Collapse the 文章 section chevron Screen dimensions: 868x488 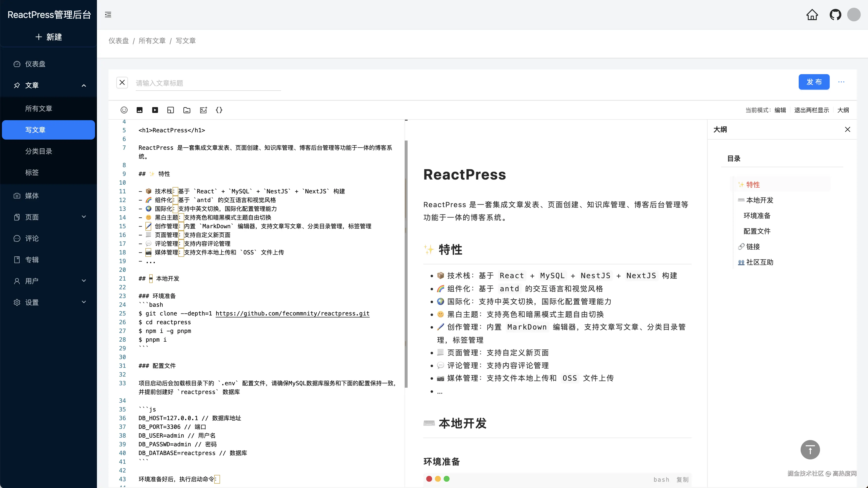click(x=84, y=85)
